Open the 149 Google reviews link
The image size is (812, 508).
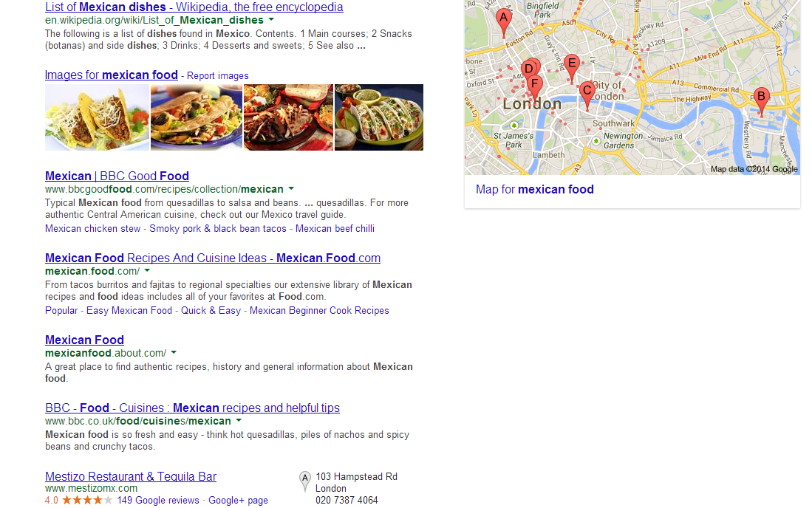(x=158, y=500)
